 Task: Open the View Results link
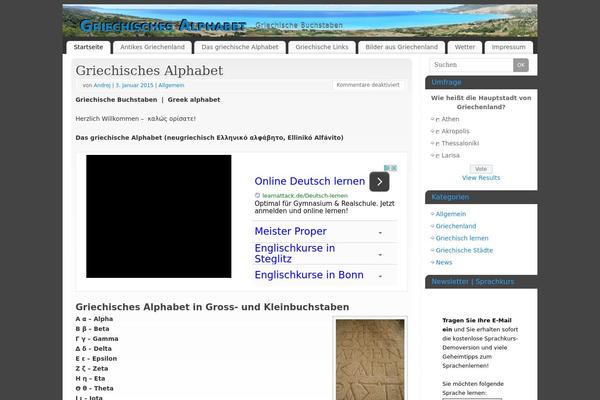[x=481, y=178]
